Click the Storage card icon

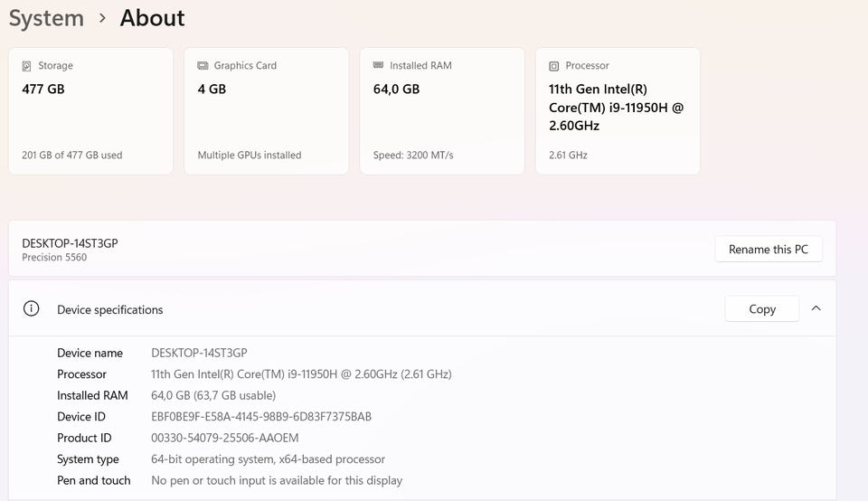pos(27,66)
